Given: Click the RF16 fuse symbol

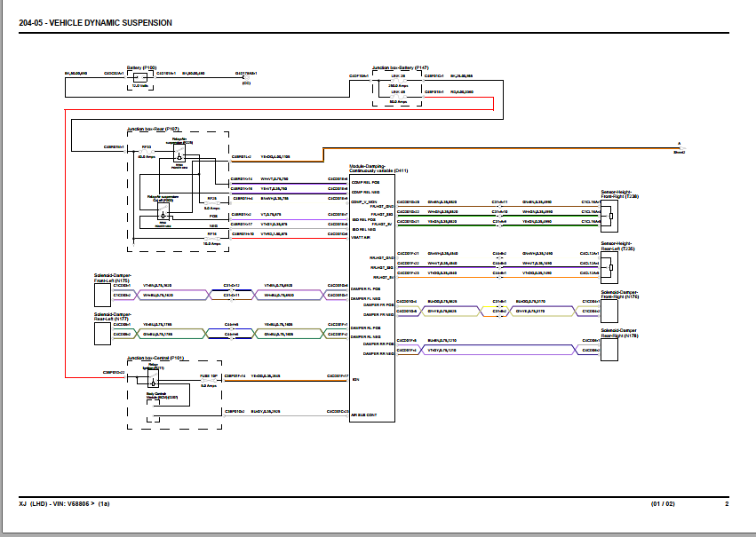Looking at the screenshot, I should pyautogui.click(x=212, y=239).
